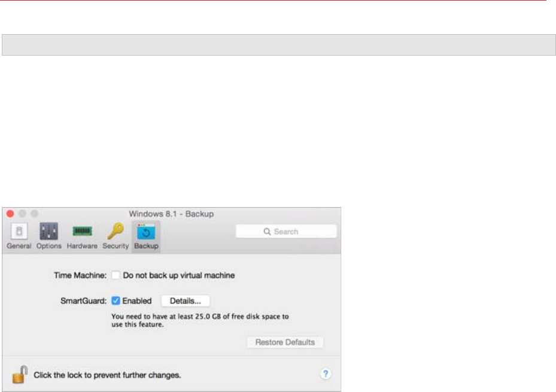Uncheck the SmartGuard Enabled checkbox
The image size is (556, 392).
116,301
